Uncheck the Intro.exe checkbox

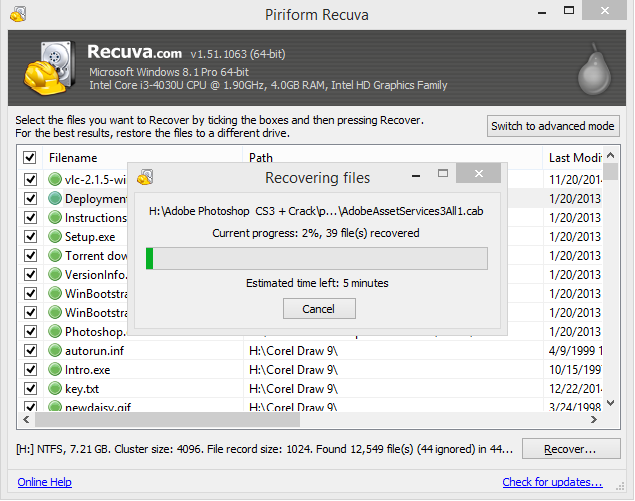pos(30,369)
